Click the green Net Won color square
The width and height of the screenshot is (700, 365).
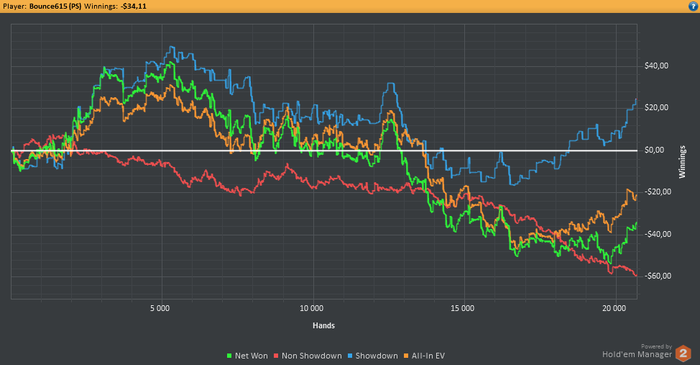click(x=229, y=356)
